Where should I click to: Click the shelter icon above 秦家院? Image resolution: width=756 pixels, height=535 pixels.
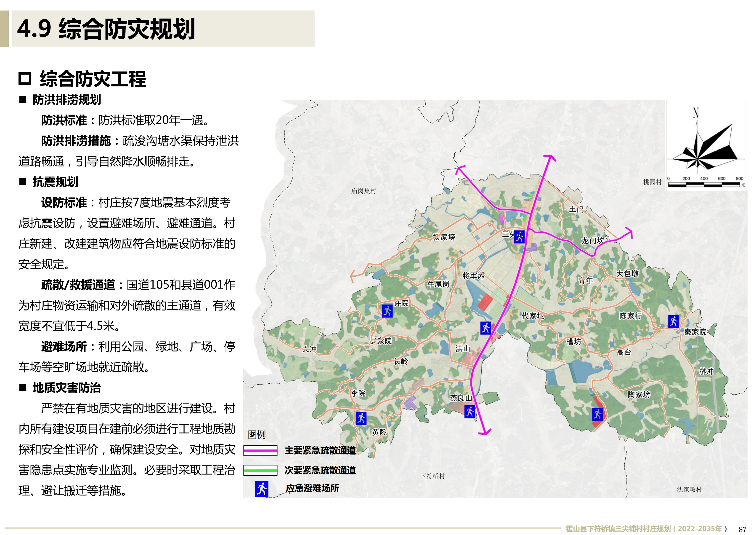click(673, 321)
